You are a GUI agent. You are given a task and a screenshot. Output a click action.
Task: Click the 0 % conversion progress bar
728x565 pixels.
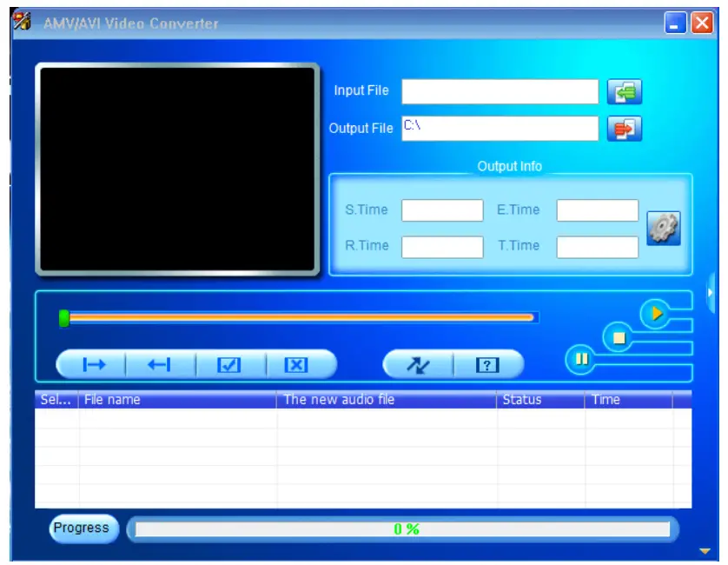402,529
